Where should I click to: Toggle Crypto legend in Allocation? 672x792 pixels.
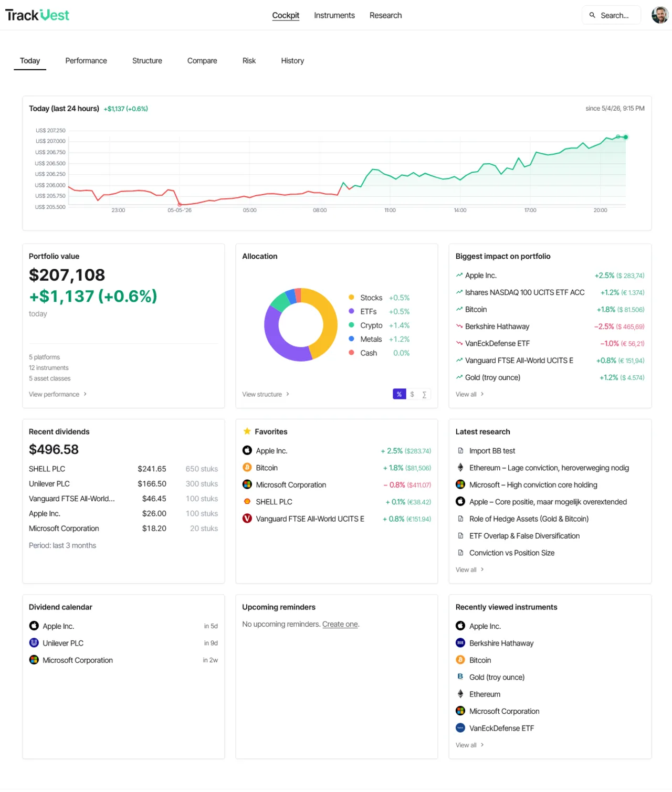pyautogui.click(x=379, y=325)
